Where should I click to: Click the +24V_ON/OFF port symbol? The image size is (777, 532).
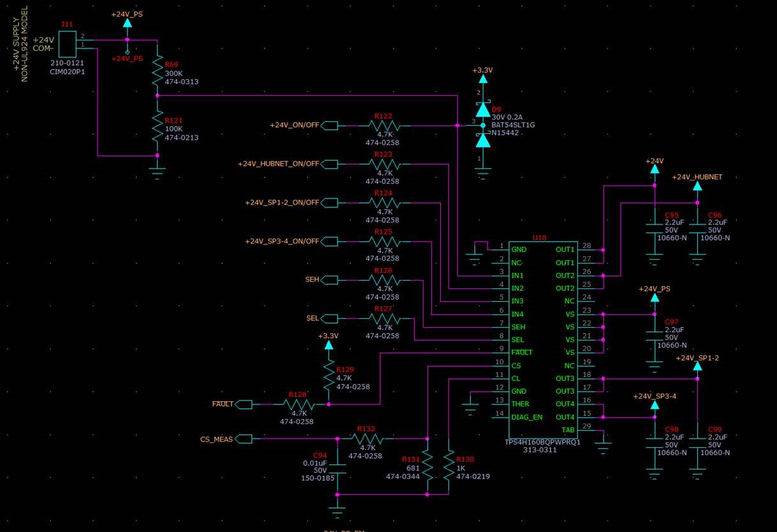pos(329,126)
